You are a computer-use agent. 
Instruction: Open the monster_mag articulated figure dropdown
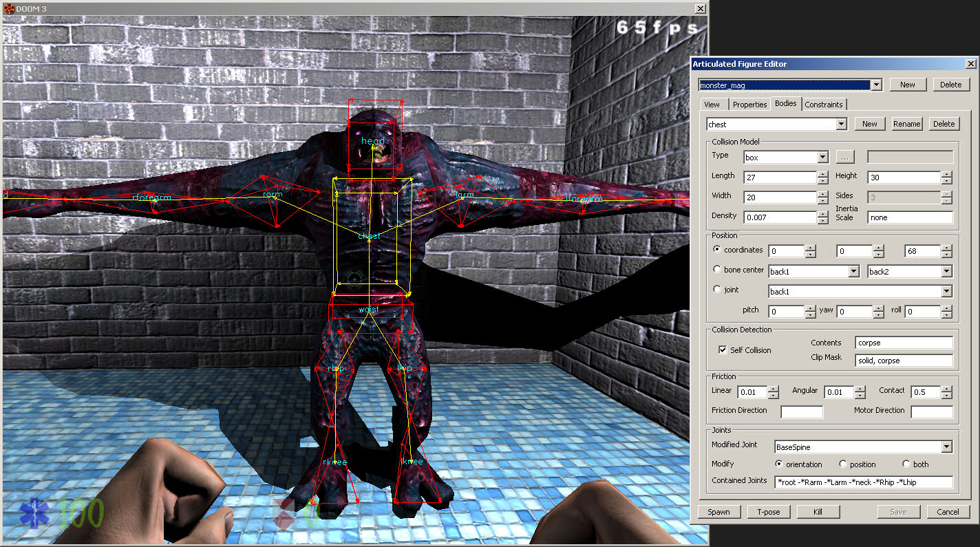876,85
